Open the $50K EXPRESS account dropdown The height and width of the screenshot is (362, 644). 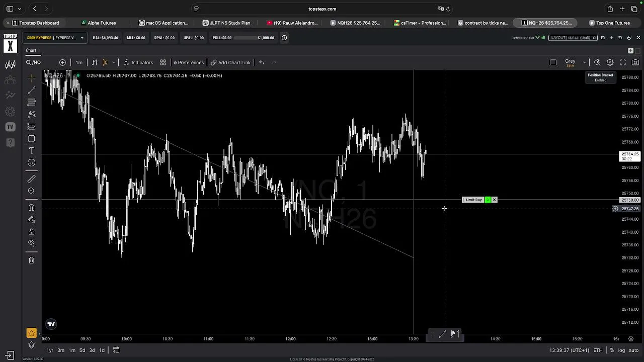point(55,38)
